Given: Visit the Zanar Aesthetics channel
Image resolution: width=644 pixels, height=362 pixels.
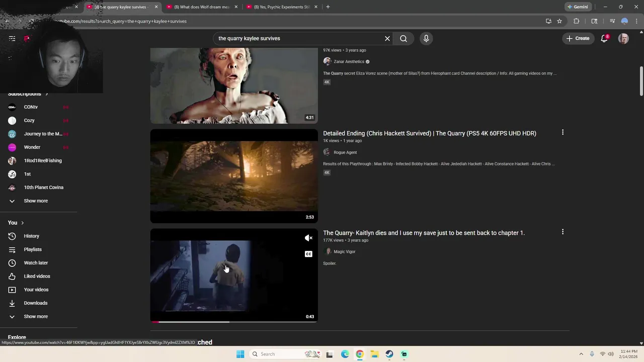Looking at the screenshot, I should (349, 62).
